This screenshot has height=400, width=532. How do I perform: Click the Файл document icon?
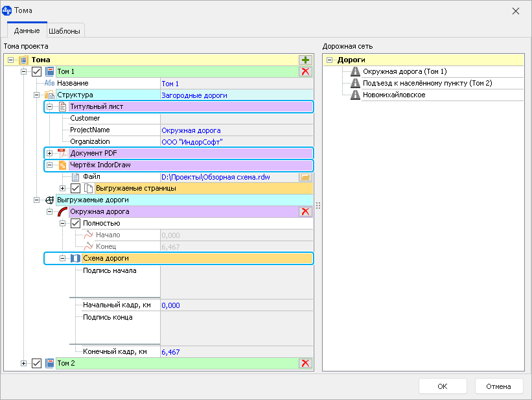(75, 176)
